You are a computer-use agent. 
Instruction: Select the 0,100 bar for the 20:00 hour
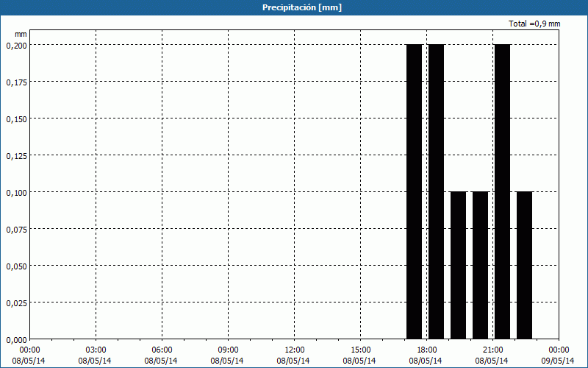click(x=481, y=265)
